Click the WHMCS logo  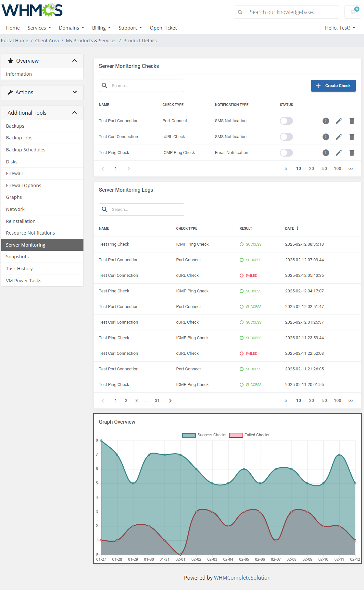32,10
